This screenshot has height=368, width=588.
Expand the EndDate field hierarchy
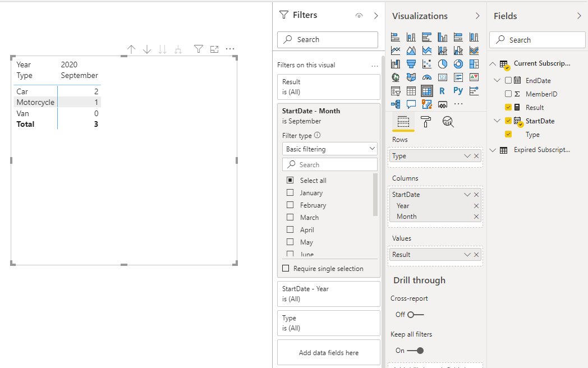pyautogui.click(x=497, y=80)
